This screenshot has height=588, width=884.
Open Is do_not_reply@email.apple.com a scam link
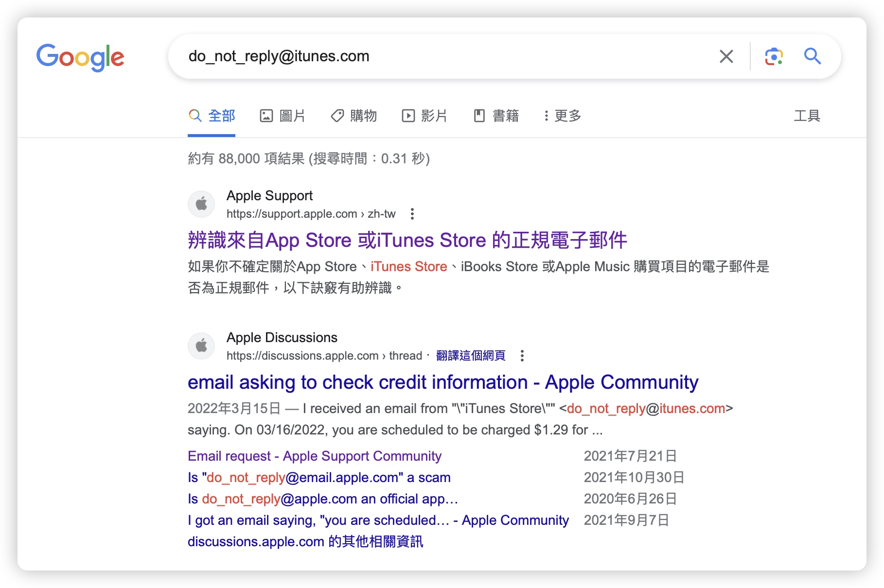319,477
